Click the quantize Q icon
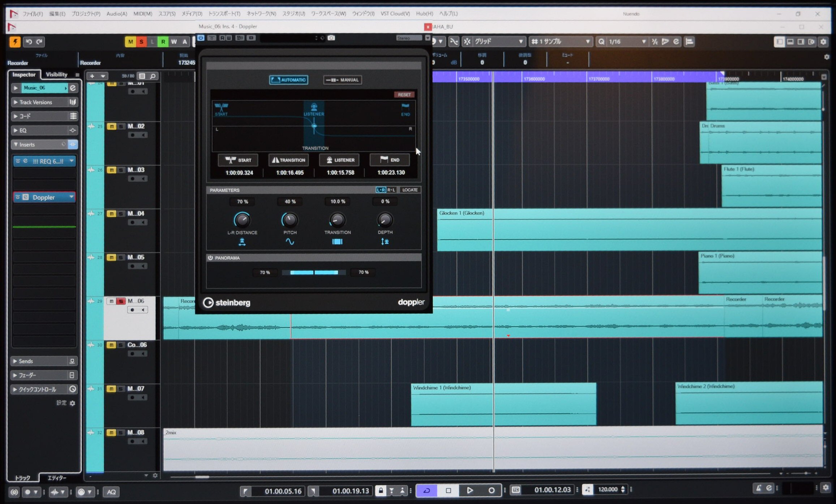The image size is (836, 504). pos(601,42)
